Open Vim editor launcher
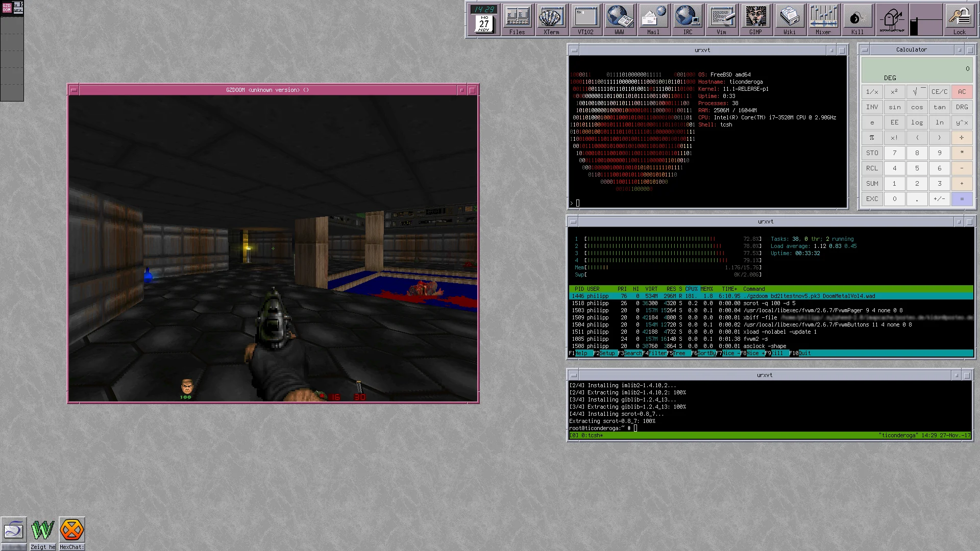Image resolution: width=980 pixels, height=551 pixels. pos(721,20)
